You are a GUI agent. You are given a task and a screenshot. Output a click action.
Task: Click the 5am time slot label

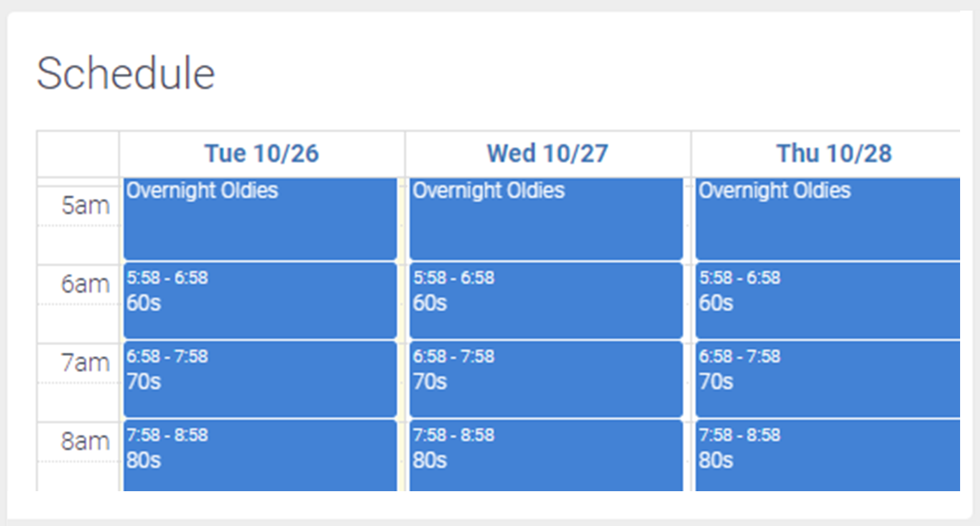(x=85, y=205)
